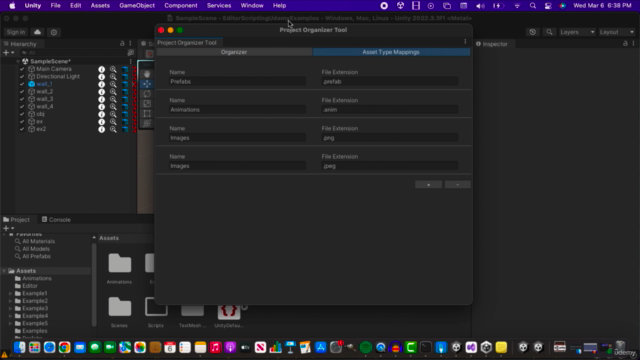Viewport: 640px width, 360px height.
Task: Click the plus button to add mapping
Action: [429, 185]
